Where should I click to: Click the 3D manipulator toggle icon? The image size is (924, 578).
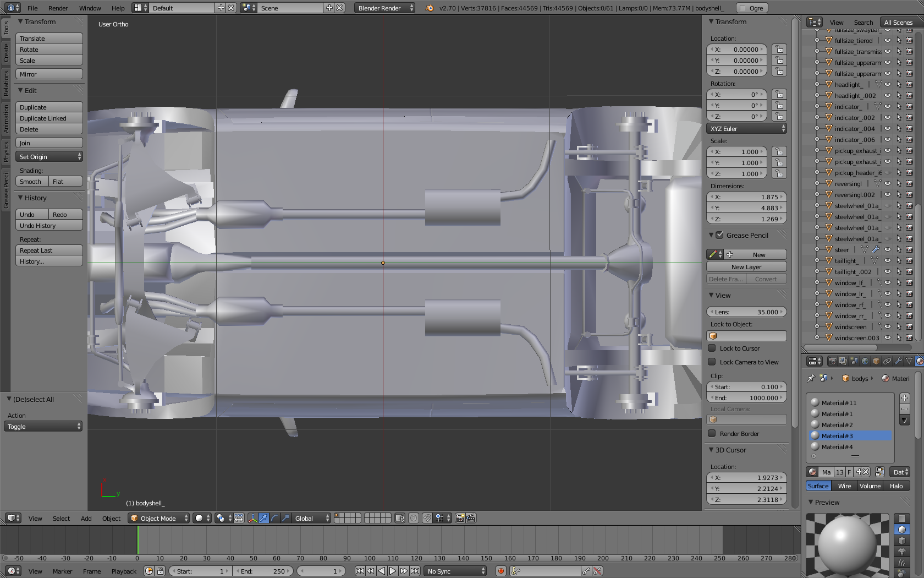point(252,518)
